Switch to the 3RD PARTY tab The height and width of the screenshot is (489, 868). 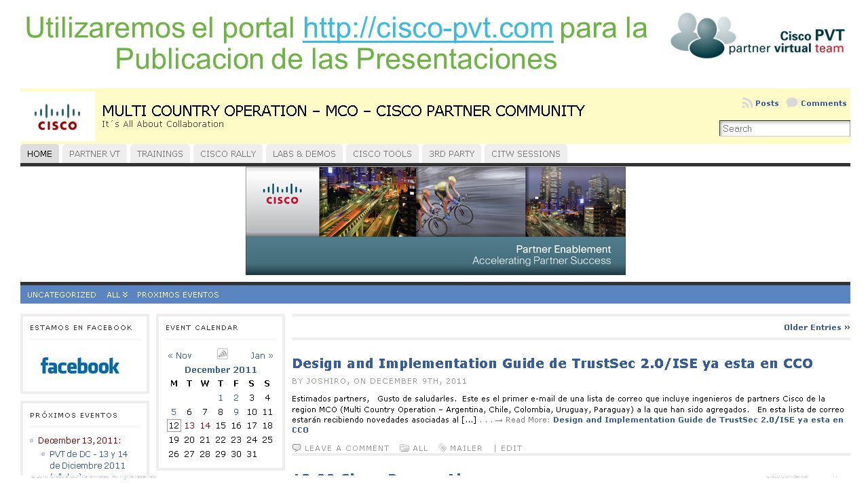(451, 154)
